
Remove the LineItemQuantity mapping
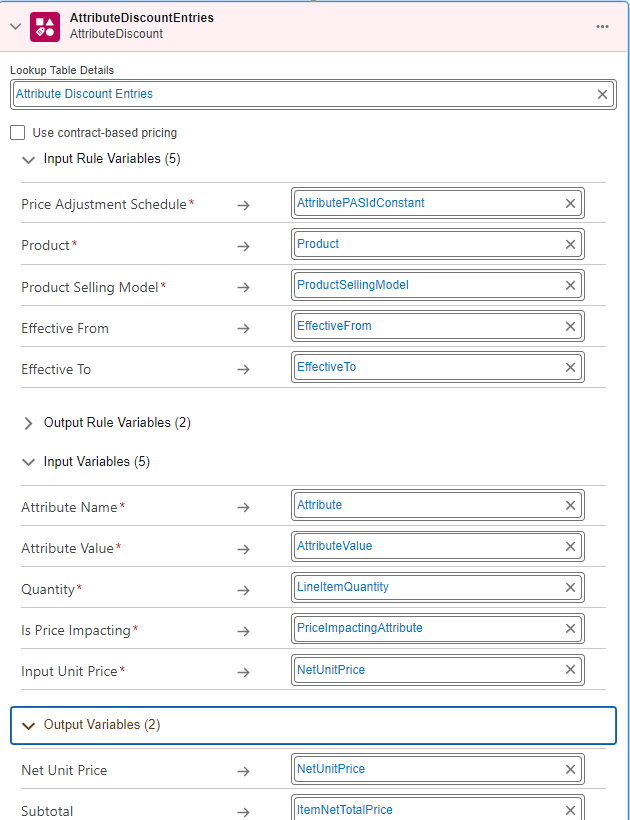pos(570,587)
